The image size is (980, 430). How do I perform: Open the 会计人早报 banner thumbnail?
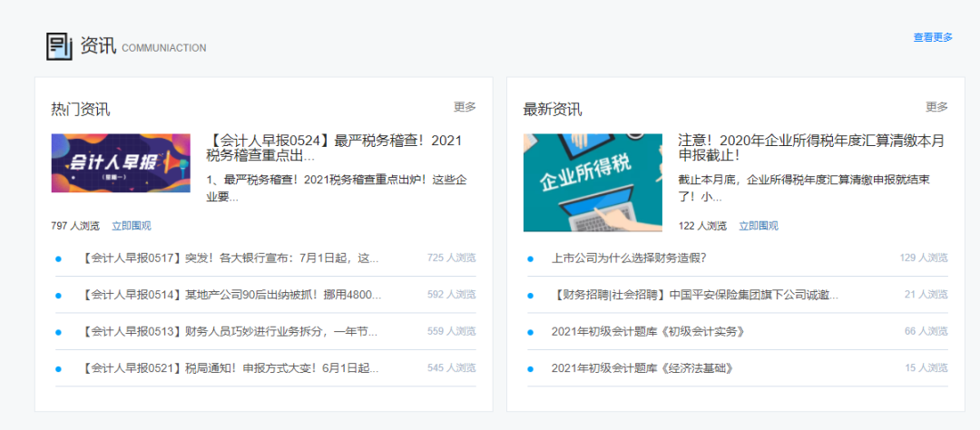click(x=121, y=163)
